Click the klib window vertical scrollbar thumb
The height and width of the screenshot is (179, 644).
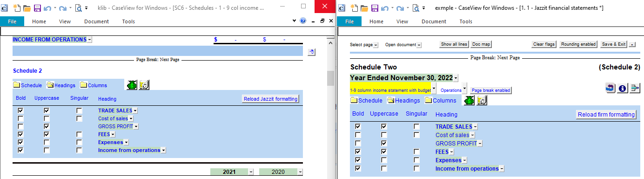[x=330, y=79]
